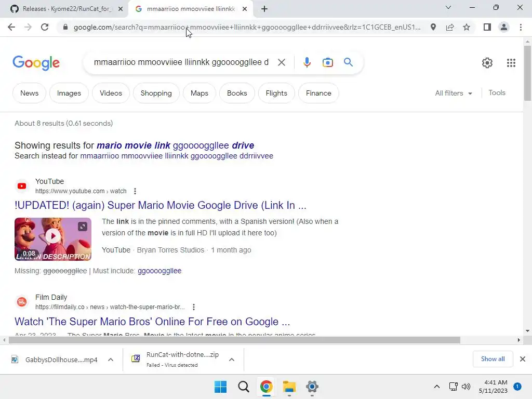532x399 pixels.
Task: Switch to the Releases Kyome22/RunCat tab
Action: point(64,9)
